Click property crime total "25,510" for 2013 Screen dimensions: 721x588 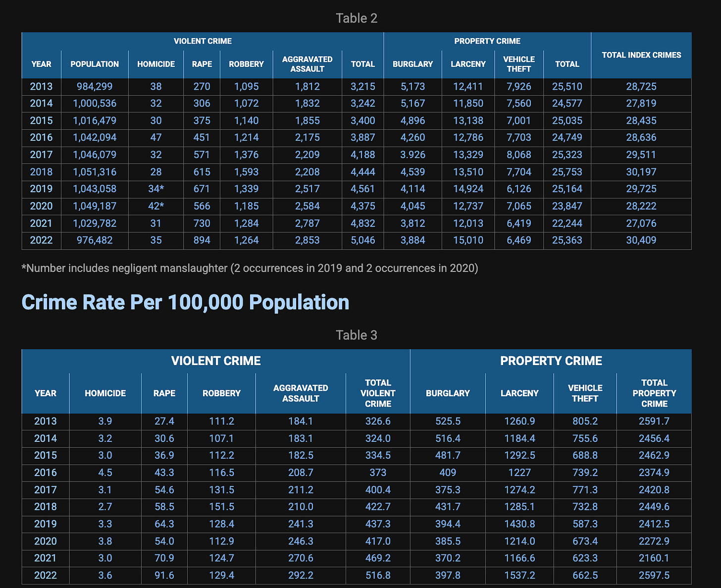click(x=567, y=87)
